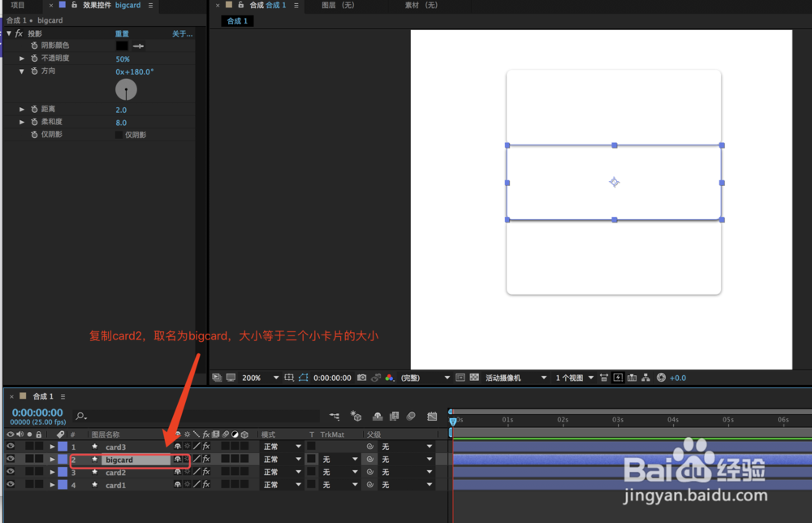Toggle preserve transparency box for card3
The width and height of the screenshot is (812, 523).
click(x=311, y=446)
